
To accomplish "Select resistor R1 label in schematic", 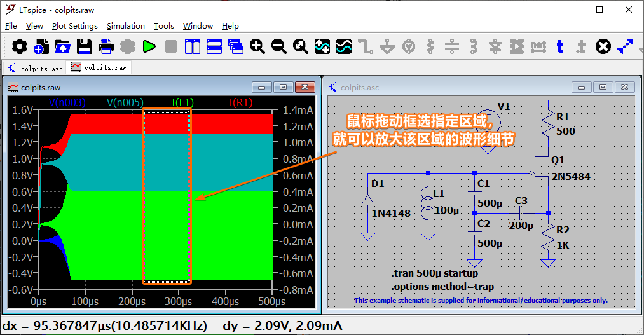I will pos(563,116).
